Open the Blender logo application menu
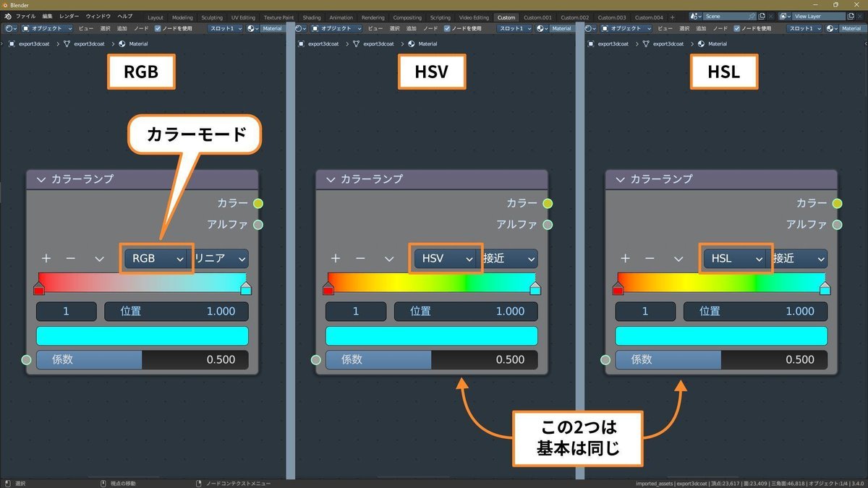Image resolution: width=868 pixels, height=488 pixels. (x=7, y=17)
